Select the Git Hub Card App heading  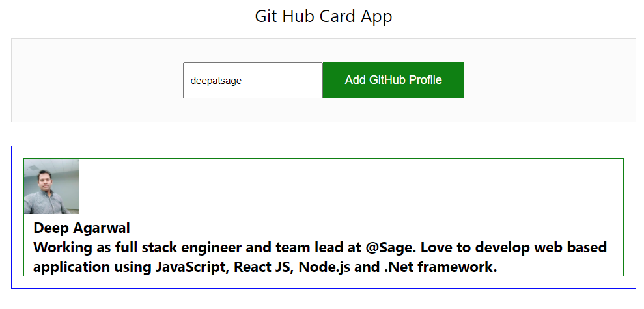(x=324, y=16)
